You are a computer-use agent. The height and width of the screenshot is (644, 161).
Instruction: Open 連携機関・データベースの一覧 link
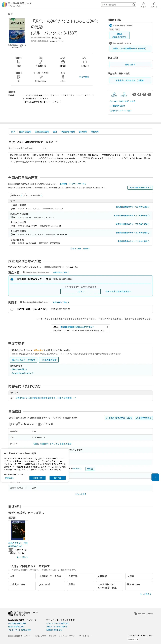[73, 184]
